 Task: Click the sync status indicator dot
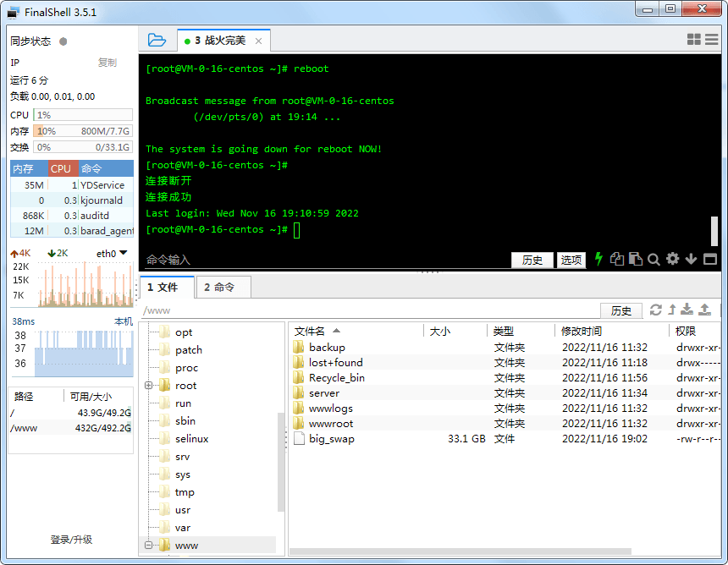tap(63, 41)
